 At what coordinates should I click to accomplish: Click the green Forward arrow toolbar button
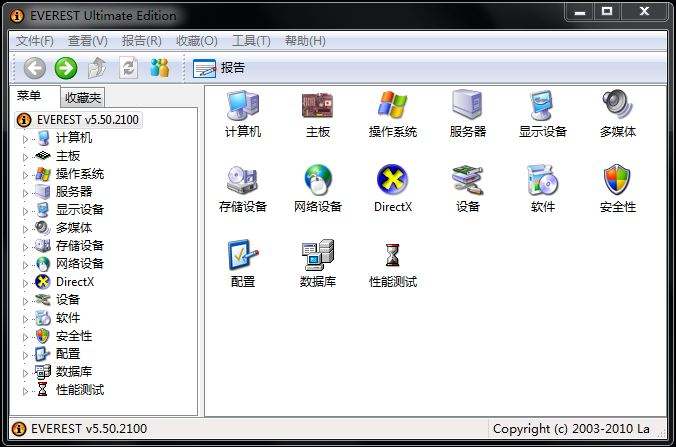(x=66, y=68)
